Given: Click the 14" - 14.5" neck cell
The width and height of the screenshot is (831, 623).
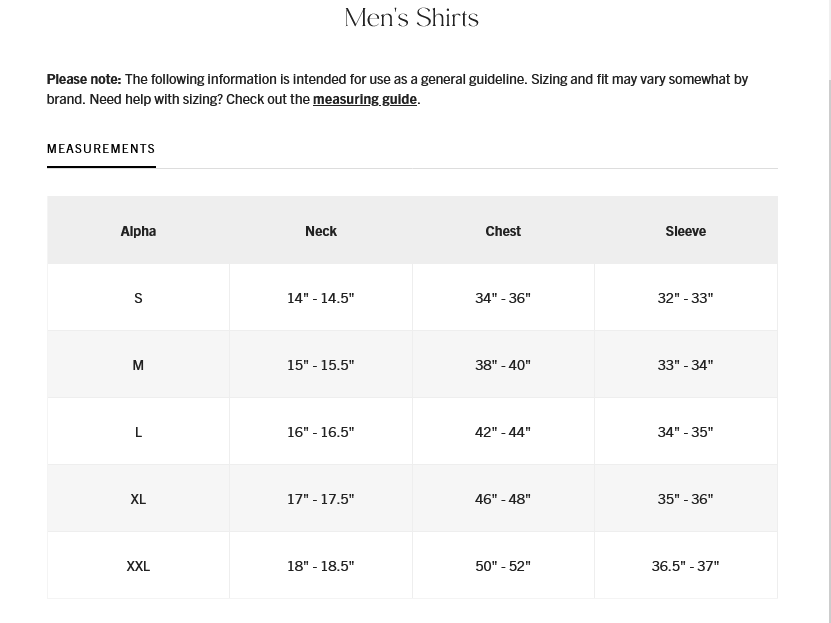Looking at the screenshot, I should point(321,298).
